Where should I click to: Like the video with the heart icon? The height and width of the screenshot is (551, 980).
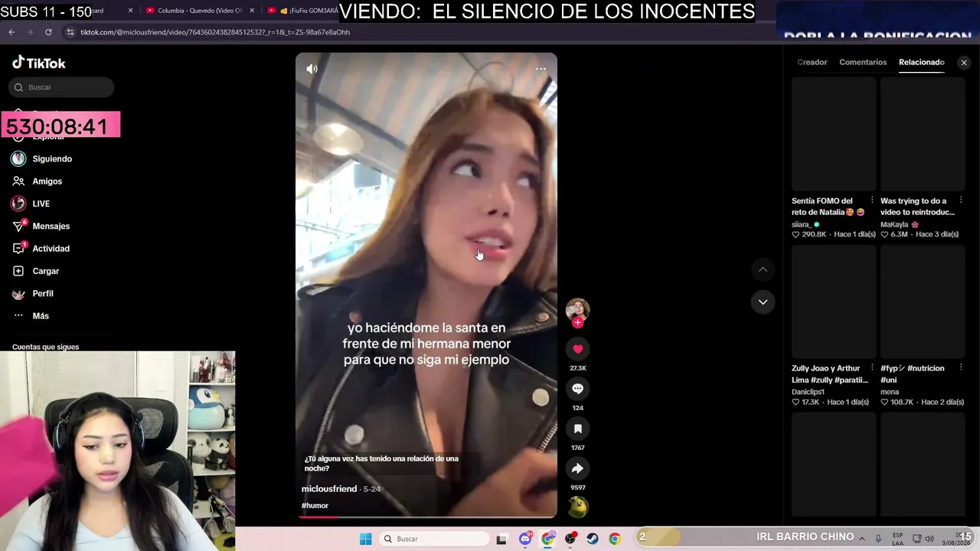577,349
